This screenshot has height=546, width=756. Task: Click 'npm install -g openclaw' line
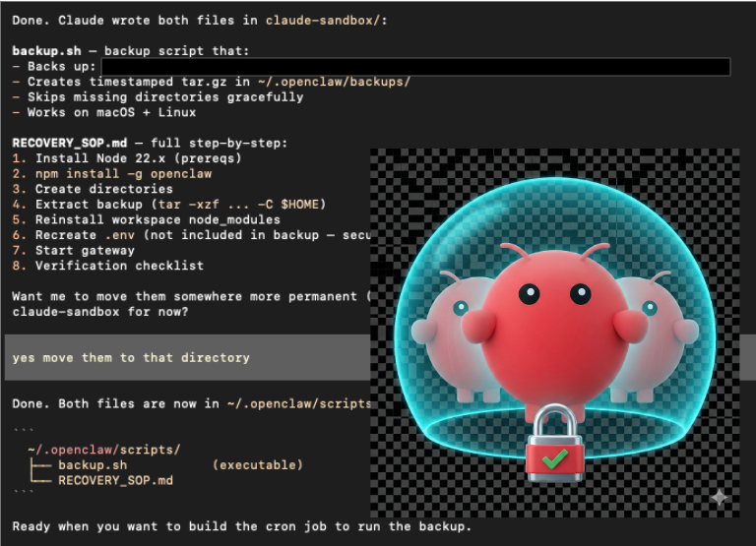tap(123, 173)
